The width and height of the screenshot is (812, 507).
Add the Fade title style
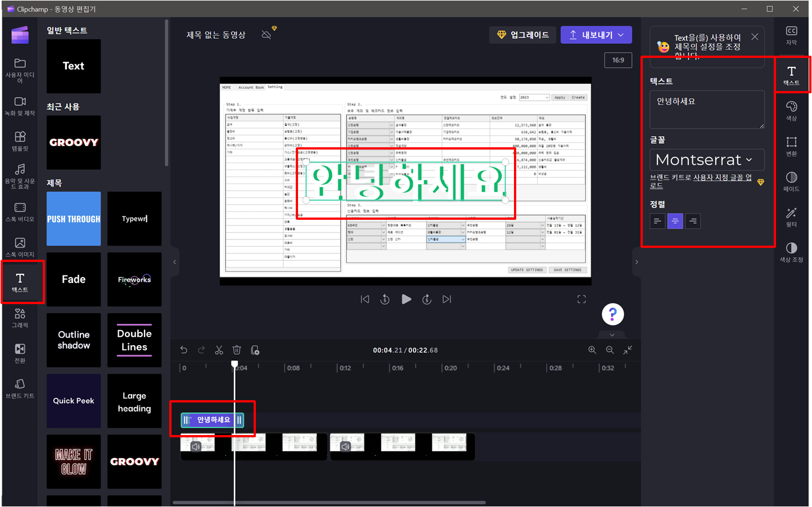click(x=74, y=279)
